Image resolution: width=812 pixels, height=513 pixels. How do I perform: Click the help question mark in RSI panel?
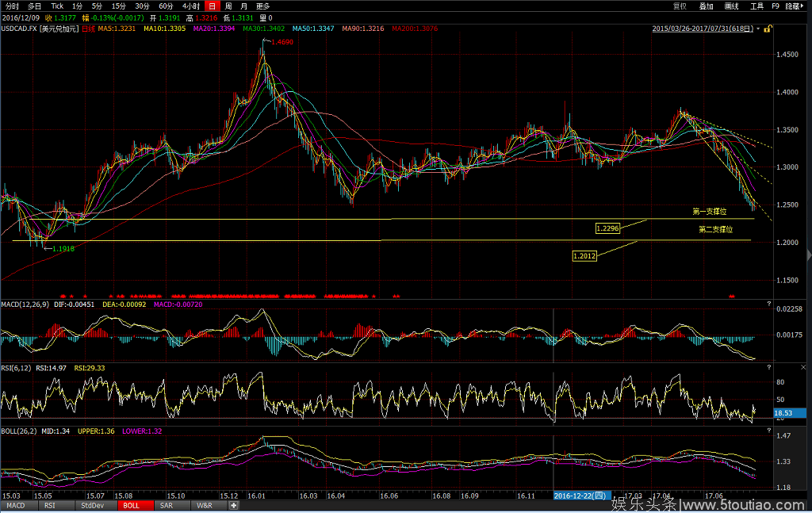pyautogui.click(x=769, y=368)
